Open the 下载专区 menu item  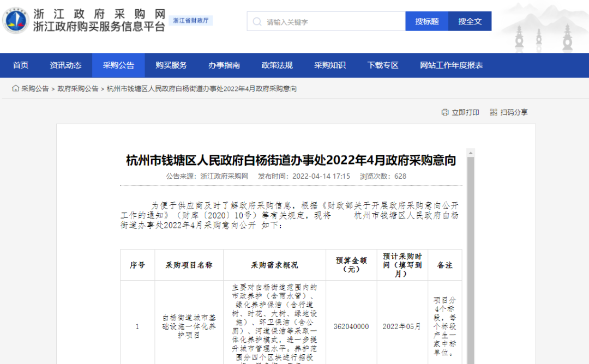point(383,65)
